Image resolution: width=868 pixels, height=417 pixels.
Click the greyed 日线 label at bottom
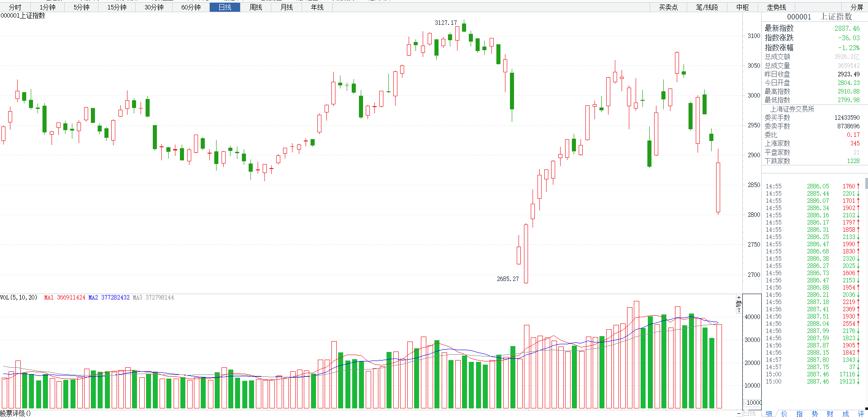(750, 413)
